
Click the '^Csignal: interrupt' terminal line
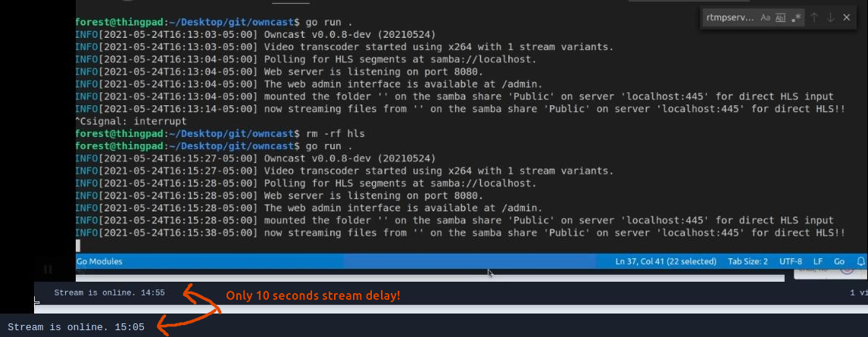(x=131, y=121)
